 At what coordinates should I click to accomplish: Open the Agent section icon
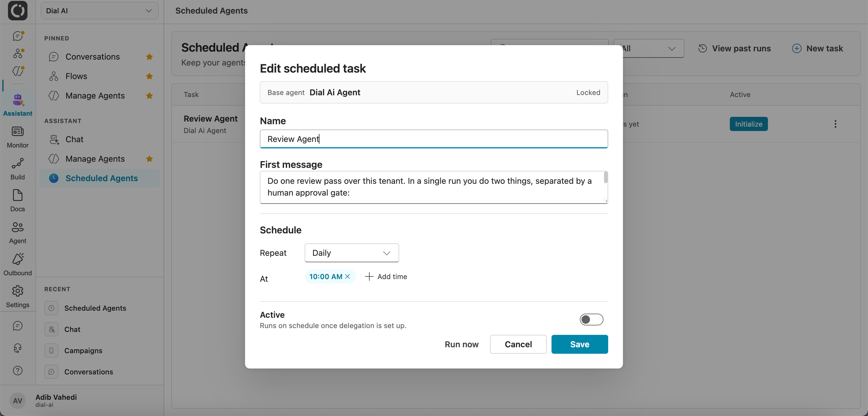tap(17, 227)
